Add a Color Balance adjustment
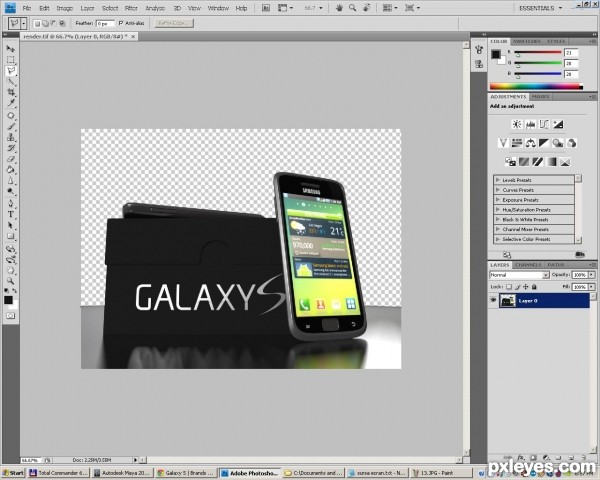 coord(530,143)
